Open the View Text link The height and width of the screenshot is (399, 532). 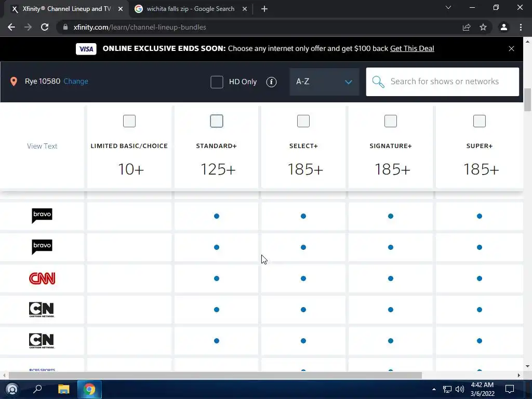[42, 146]
